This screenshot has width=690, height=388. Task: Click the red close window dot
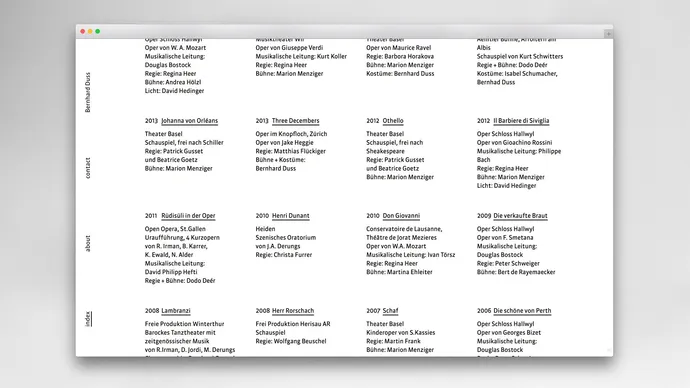click(x=82, y=31)
